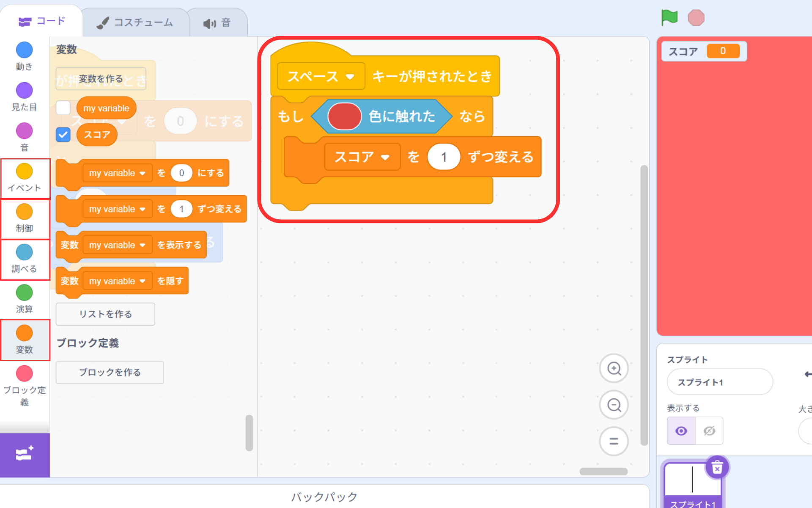Image resolution: width=812 pixels, height=508 pixels.
Task: Switch to the 音 tab
Action: [217, 23]
